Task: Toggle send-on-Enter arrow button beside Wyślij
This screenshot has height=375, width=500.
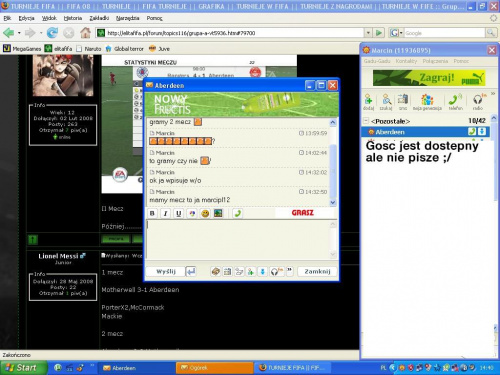Action: [x=191, y=272]
